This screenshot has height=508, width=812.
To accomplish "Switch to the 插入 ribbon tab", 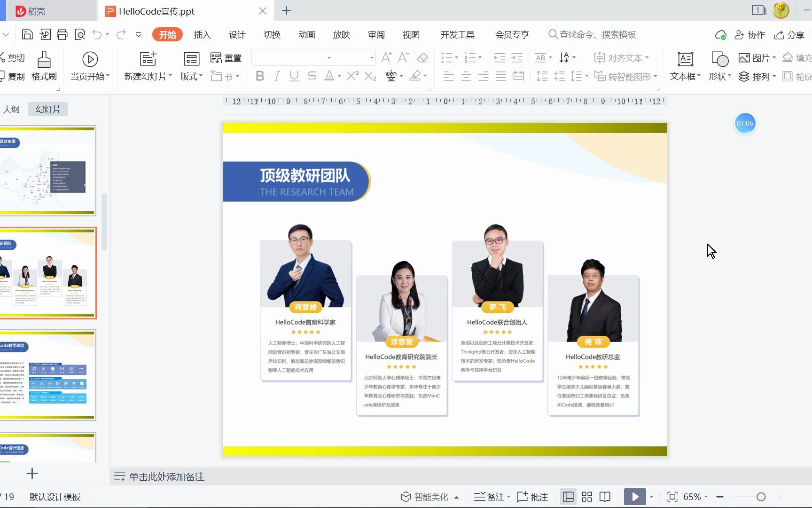I will click(x=202, y=34).
